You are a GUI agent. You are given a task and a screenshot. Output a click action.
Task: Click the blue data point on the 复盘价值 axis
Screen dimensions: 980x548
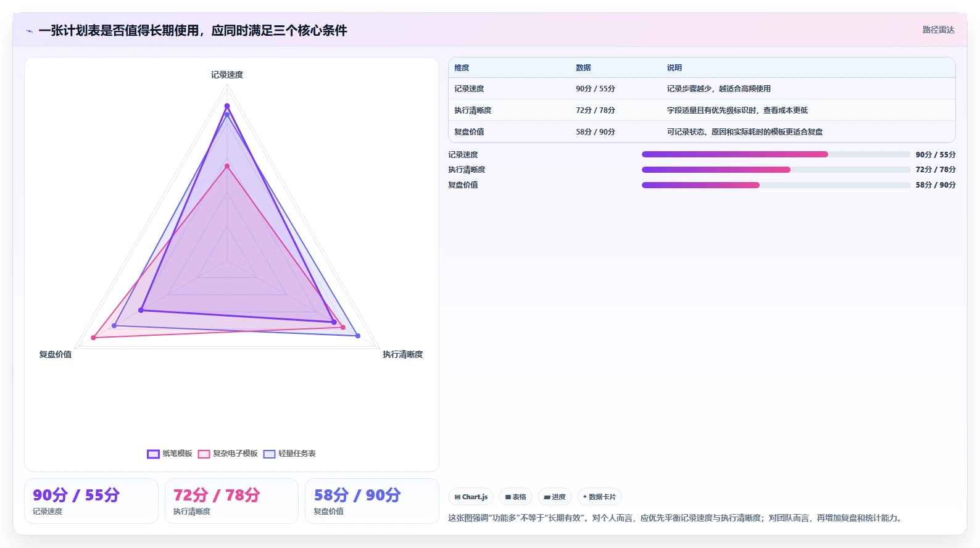(x=114, y=325)
